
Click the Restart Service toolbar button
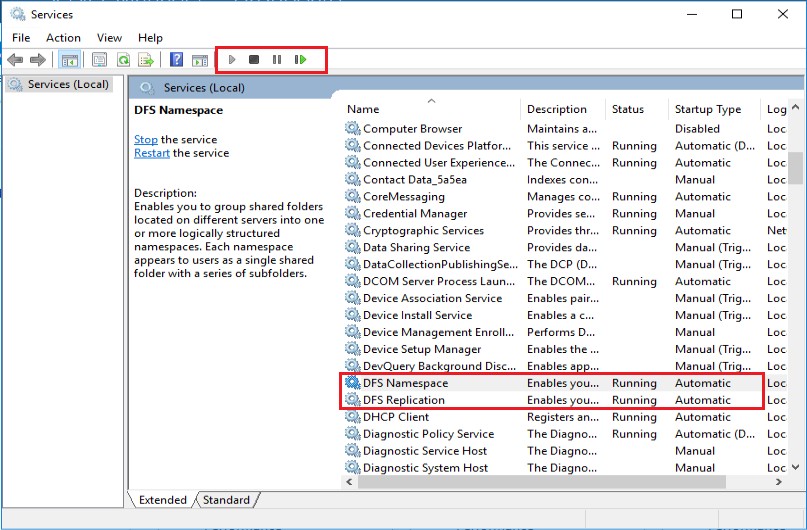pos(300,60)
